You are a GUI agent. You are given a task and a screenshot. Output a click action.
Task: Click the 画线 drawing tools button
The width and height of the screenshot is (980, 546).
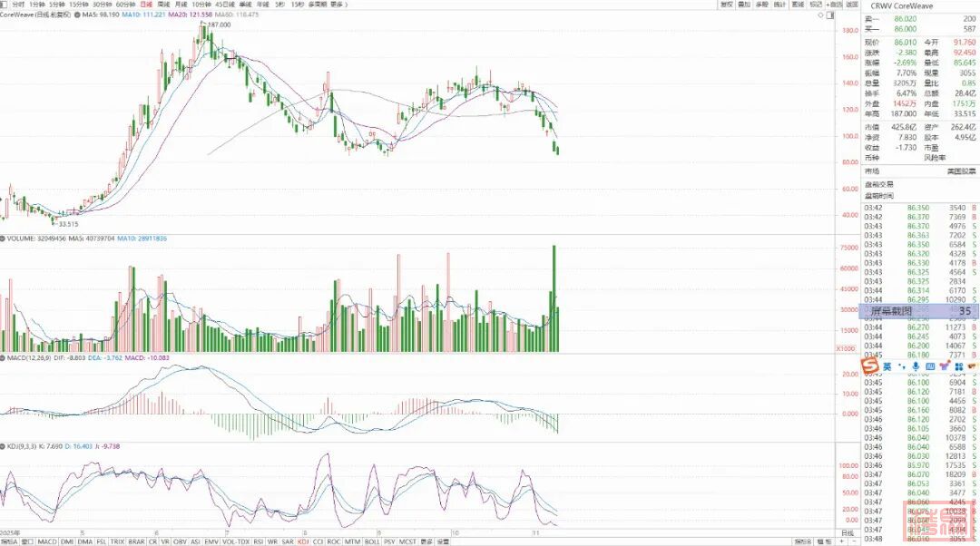click(799, 5)
